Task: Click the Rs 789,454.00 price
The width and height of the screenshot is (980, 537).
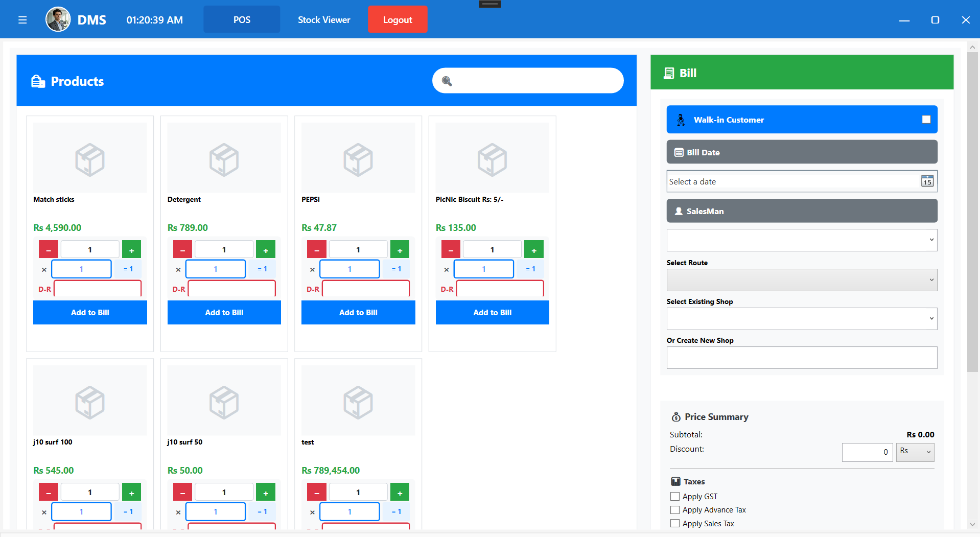Action: [331, 471]
